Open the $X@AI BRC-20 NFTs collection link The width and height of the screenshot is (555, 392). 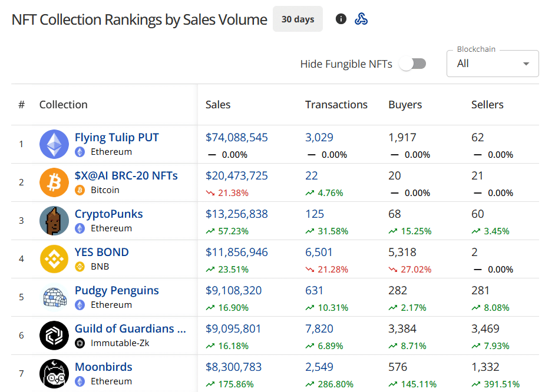(126, 175)
